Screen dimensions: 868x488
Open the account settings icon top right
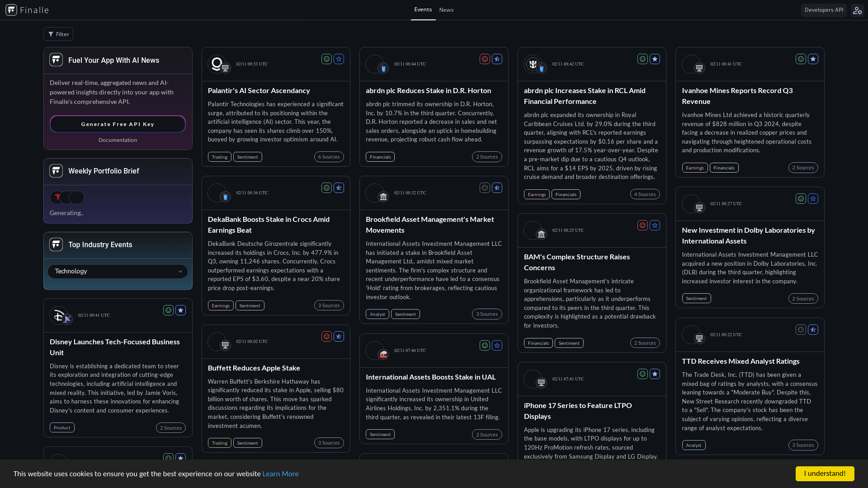click(857, 10)
